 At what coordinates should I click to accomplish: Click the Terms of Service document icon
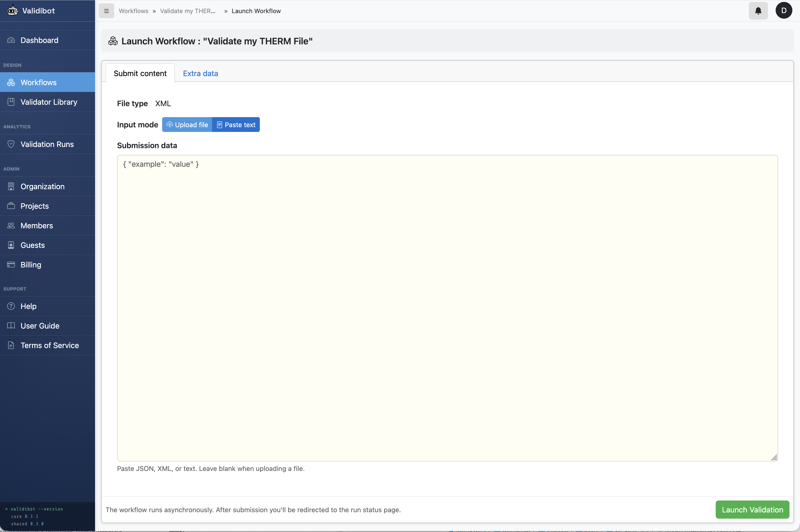click(x=11, y=345)
